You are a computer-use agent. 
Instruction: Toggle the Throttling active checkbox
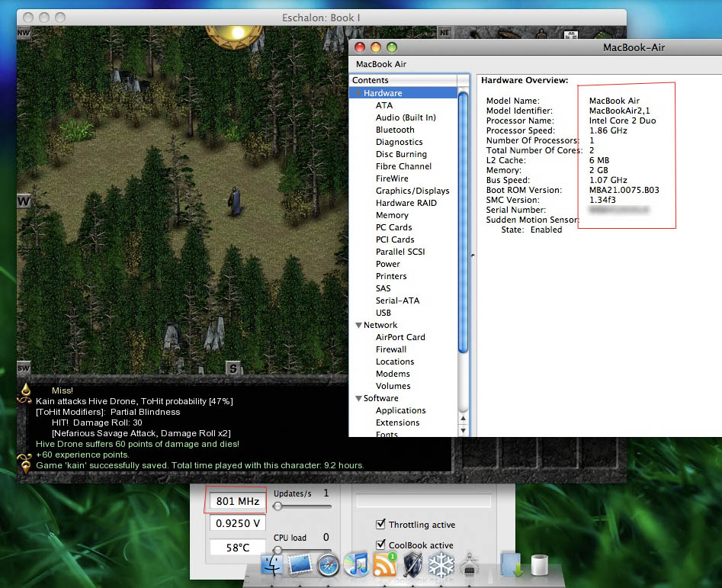tap(380, 524)
